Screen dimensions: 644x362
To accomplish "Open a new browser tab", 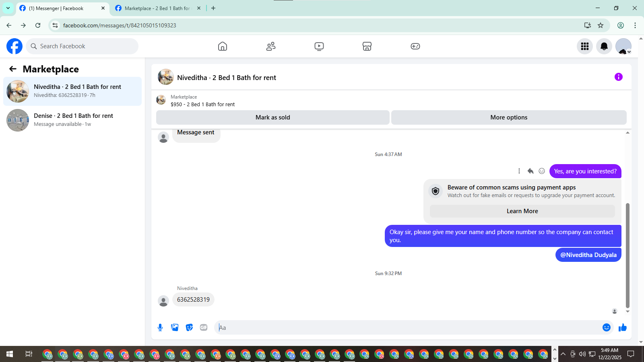I will (x=213, y=8).
